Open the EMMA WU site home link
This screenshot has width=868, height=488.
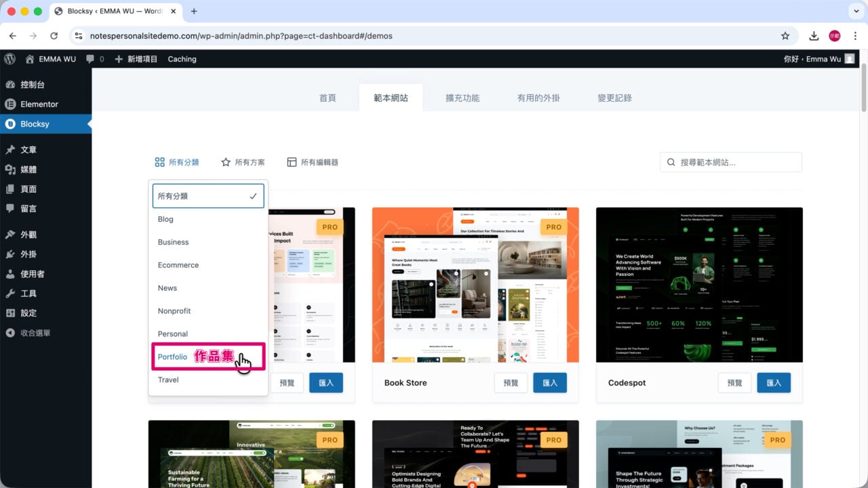tap(50, 59)
